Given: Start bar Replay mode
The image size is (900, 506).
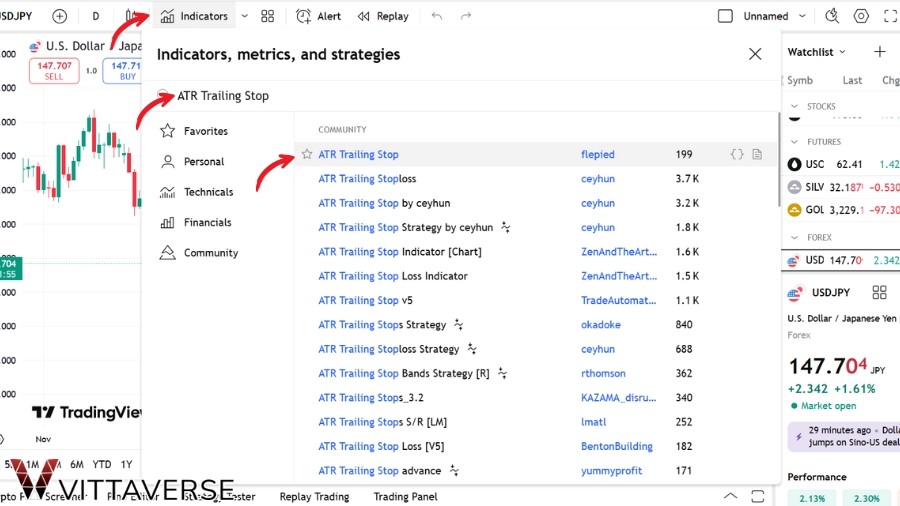Looking at the screenshot, I should pos(383,16).
